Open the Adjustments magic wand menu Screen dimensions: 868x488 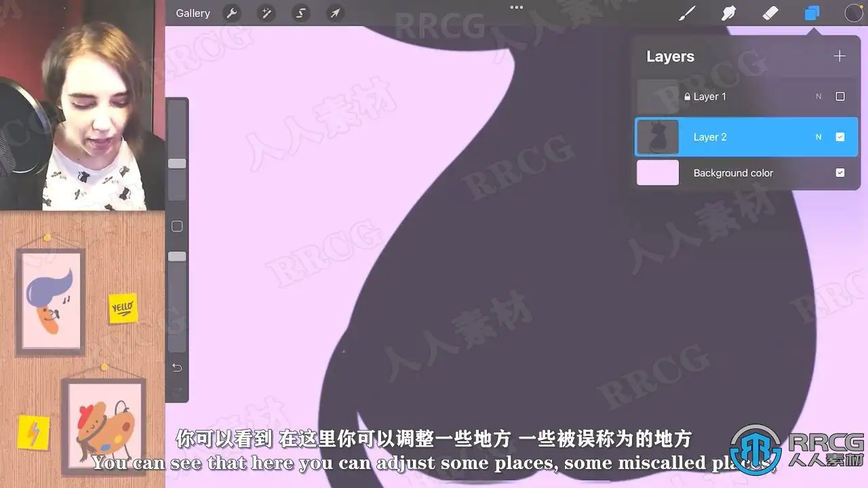coord(267,13)
